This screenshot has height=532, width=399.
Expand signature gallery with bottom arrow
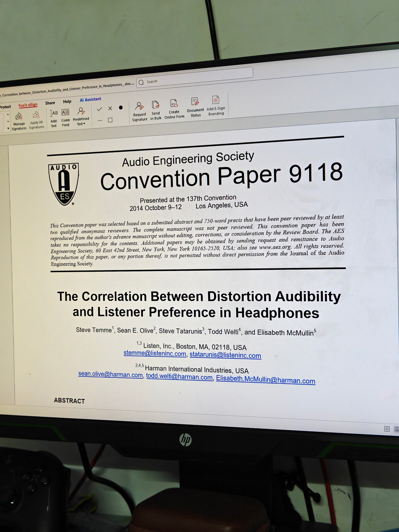click(x=8, y=129)
